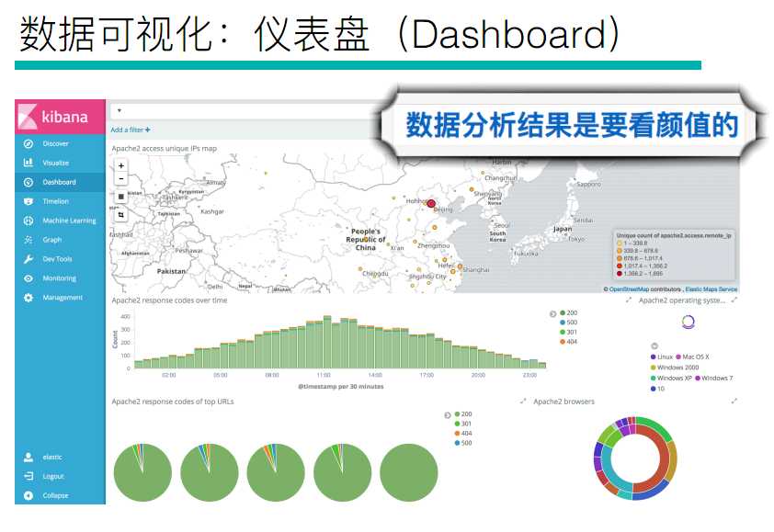Click the tallest bar in histogram
This screenshot has width=774, height=532.
click(x=327, y=342)
